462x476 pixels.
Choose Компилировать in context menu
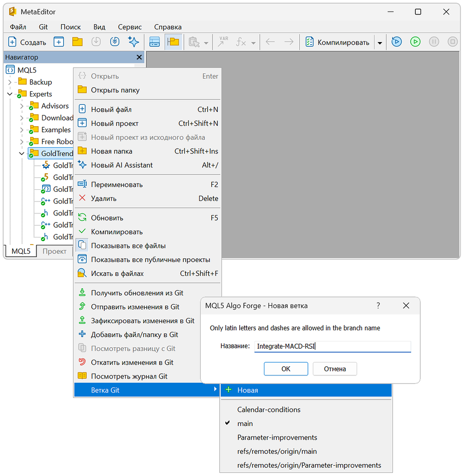[147, 232]
